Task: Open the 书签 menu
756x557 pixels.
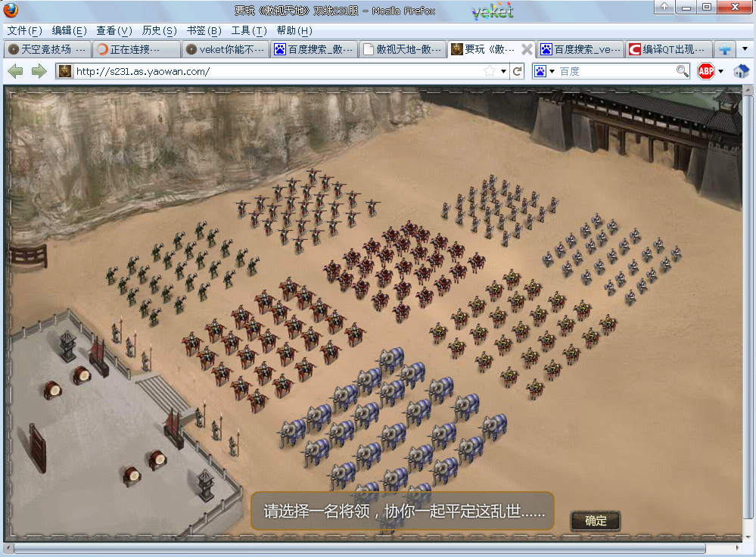Action: click(202, 31)
